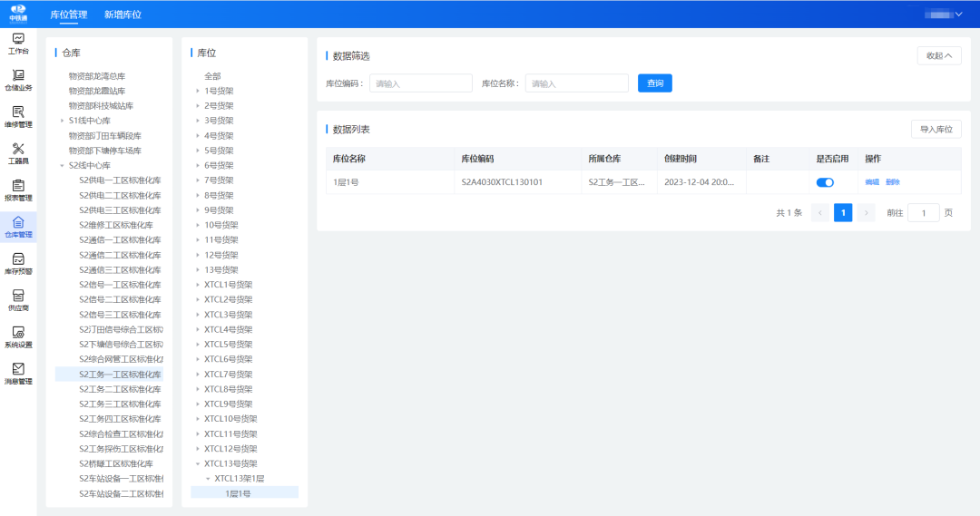Open the 仓储业务 sidebar icon
This screenshot has width=980, height=516.
(18, 81)
